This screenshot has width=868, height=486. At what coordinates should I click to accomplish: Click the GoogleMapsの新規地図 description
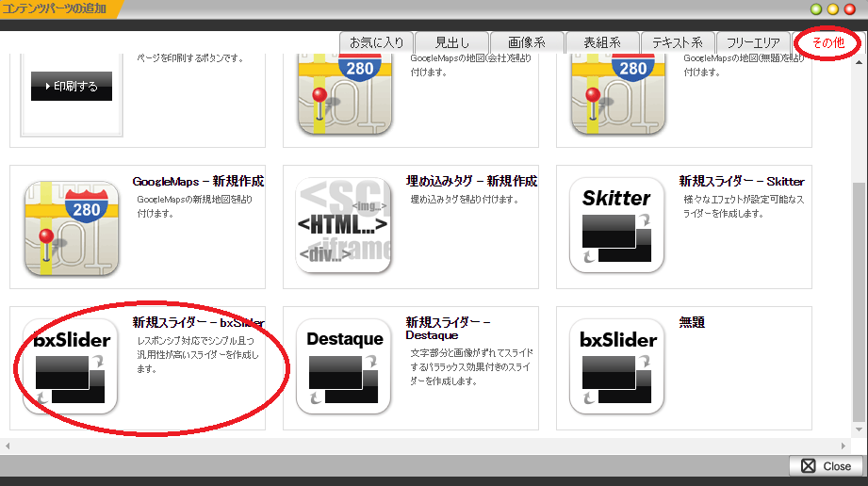coord(194,206)
